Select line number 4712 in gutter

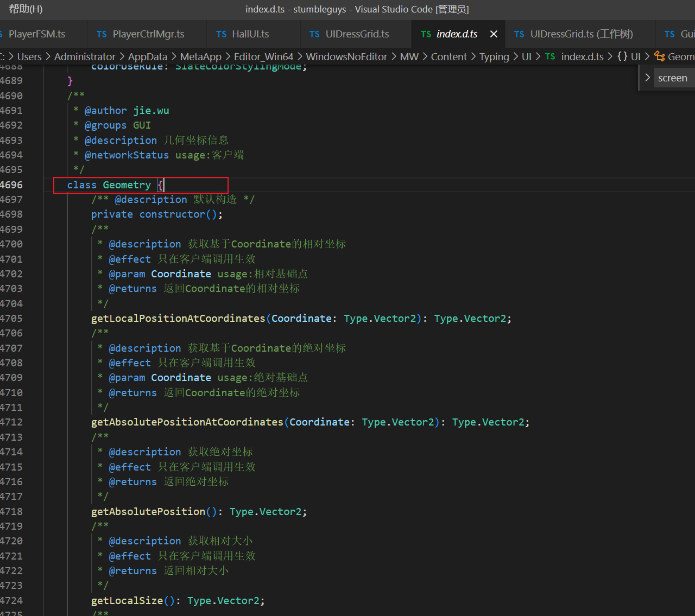click(x=11, y=422)
